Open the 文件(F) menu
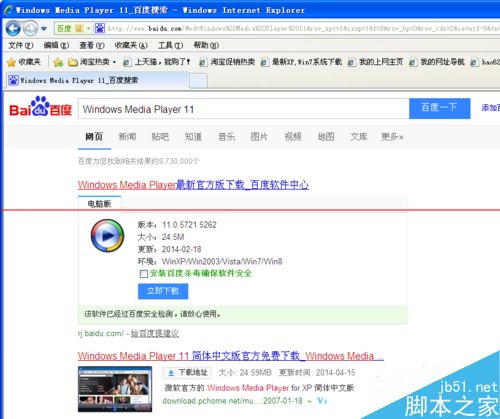The image size is (500, 419). click(x=21, y=45)
